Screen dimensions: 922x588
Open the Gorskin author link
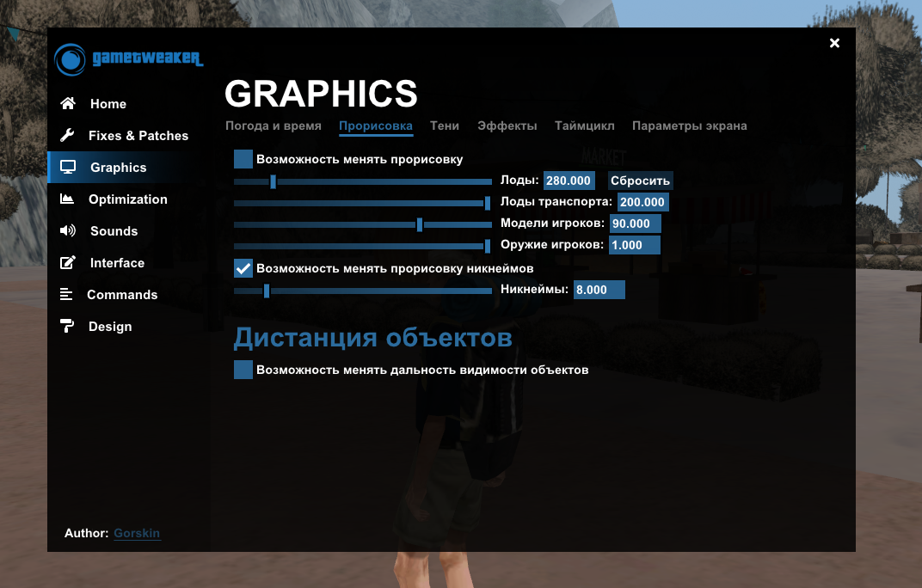pyautogui.click(x=137, y=533)
